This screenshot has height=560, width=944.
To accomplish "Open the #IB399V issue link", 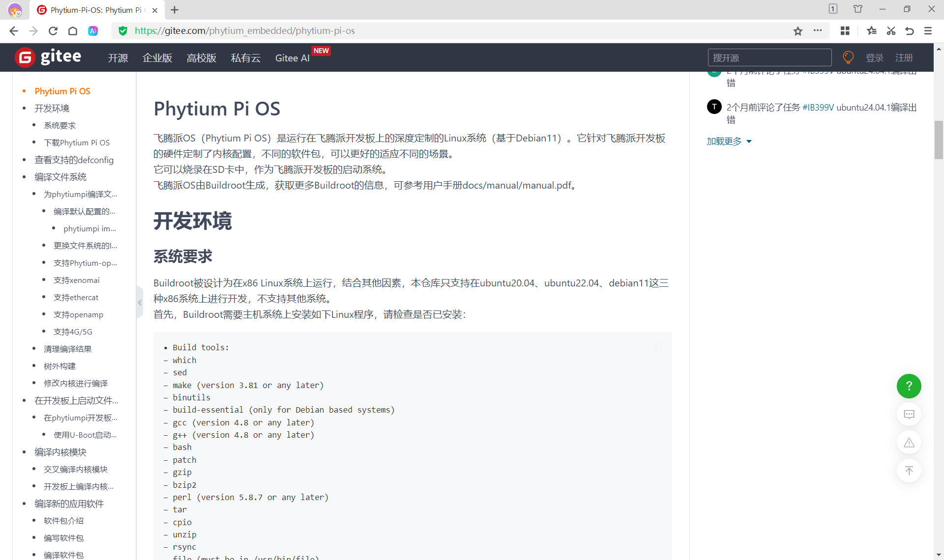I will click(818, 108).
